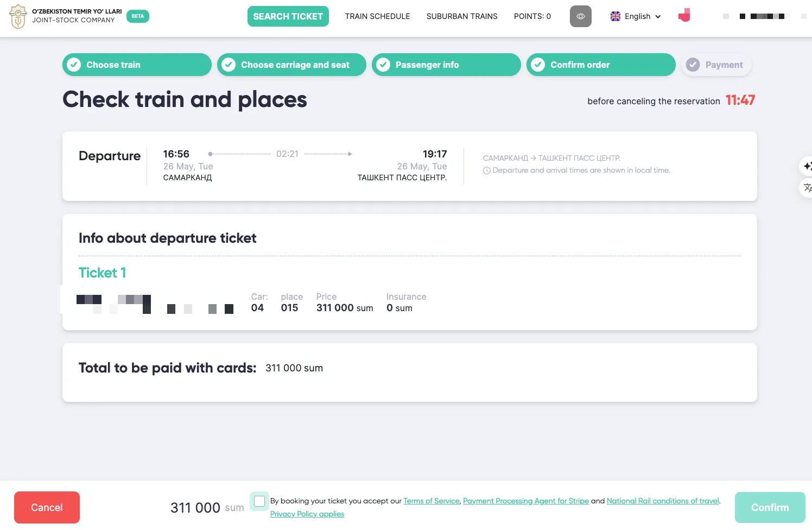Click the Uzbekistan Railways logo emblem
Image resolution: width=812 pixels, height=530 pixels.
tap(18, 16)
